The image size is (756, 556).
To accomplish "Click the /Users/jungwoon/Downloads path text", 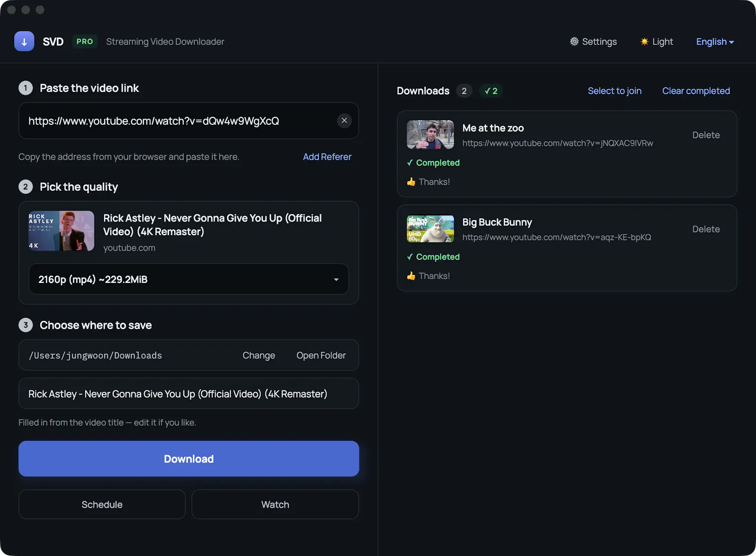I will point(95,355).
